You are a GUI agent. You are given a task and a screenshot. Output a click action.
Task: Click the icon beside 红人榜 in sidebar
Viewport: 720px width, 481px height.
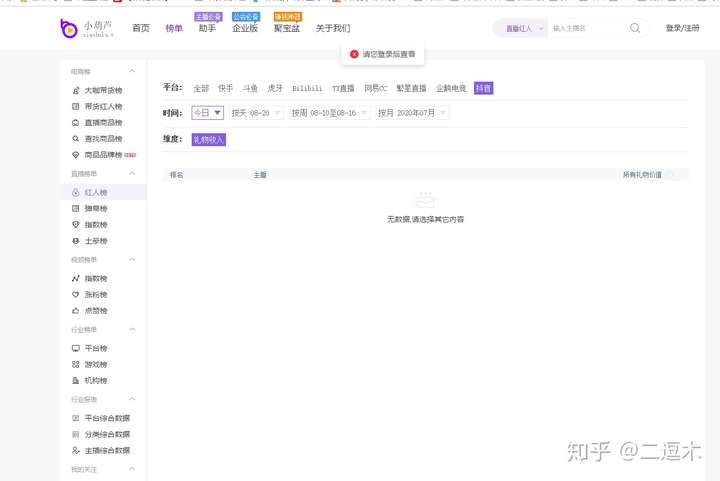(x=76, y=192)
